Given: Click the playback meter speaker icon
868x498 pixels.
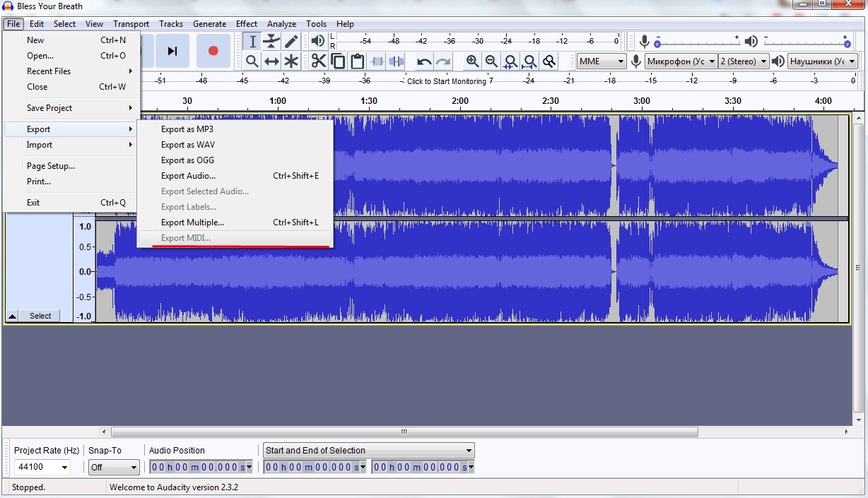Looking at the screenshot, I should click(x=318, y=42).
